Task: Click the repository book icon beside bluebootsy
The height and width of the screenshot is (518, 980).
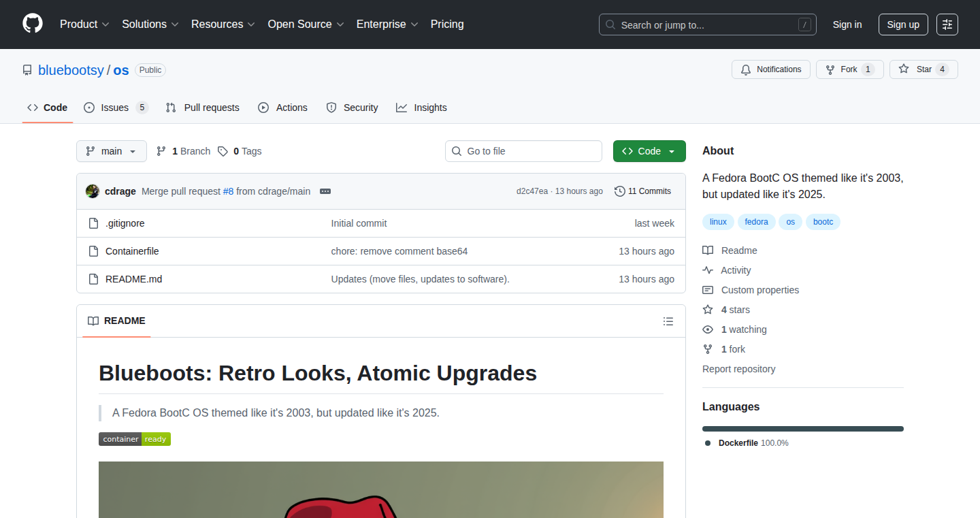Action: click(x=27, y=70)
